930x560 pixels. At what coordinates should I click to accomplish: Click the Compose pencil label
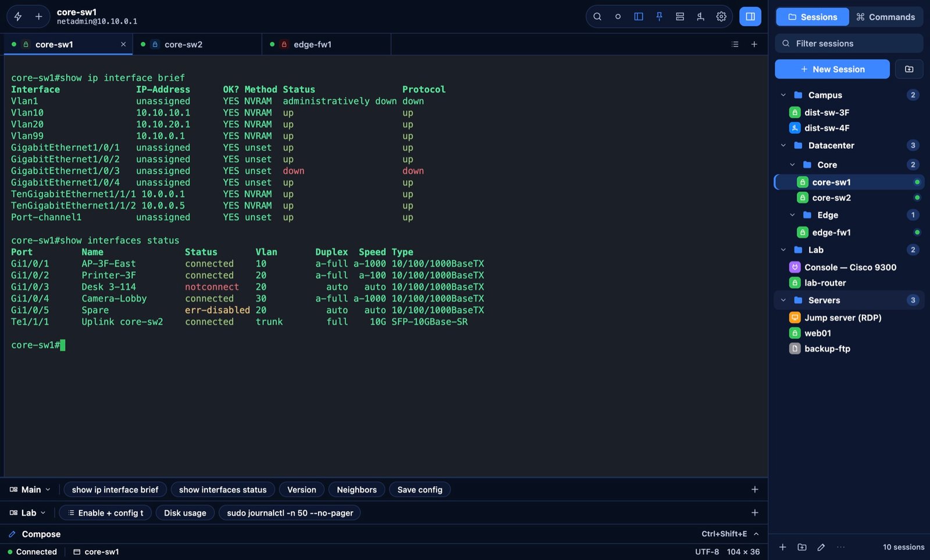click(34, 534)
